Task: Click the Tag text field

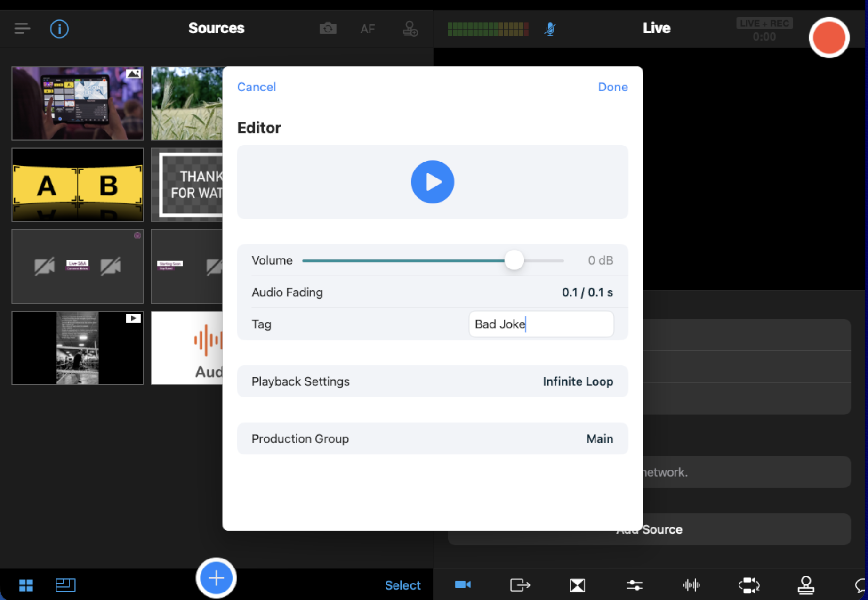Action: pyautogui.click(x=541, y=324)
